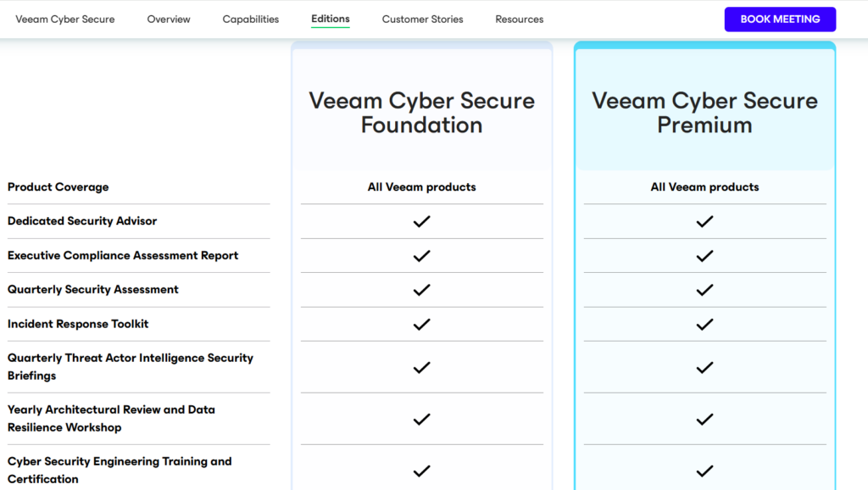The image size is (868, 490).
Task: Click Executive Compliance Assessment Report label
Action: pyautogui.click(x=123, y=255)
